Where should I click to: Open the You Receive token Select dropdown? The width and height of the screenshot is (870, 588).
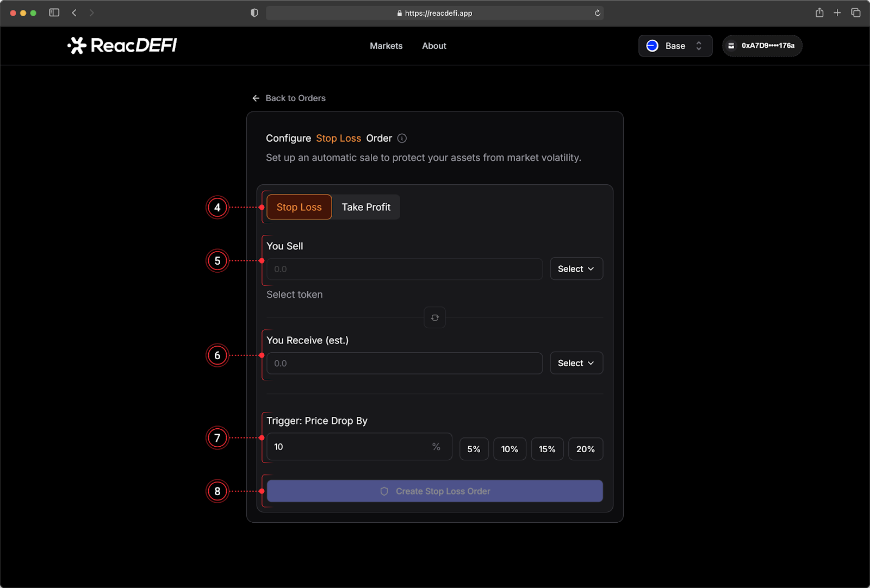pos(576,363)
